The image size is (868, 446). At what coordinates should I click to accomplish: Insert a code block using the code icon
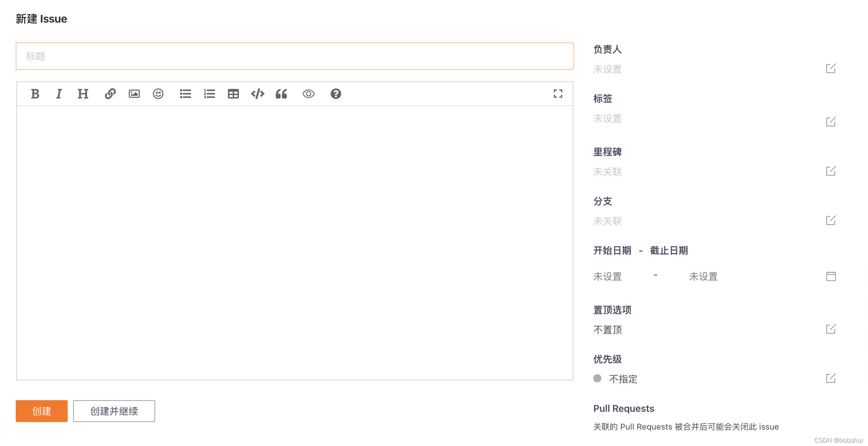(257, 94)
